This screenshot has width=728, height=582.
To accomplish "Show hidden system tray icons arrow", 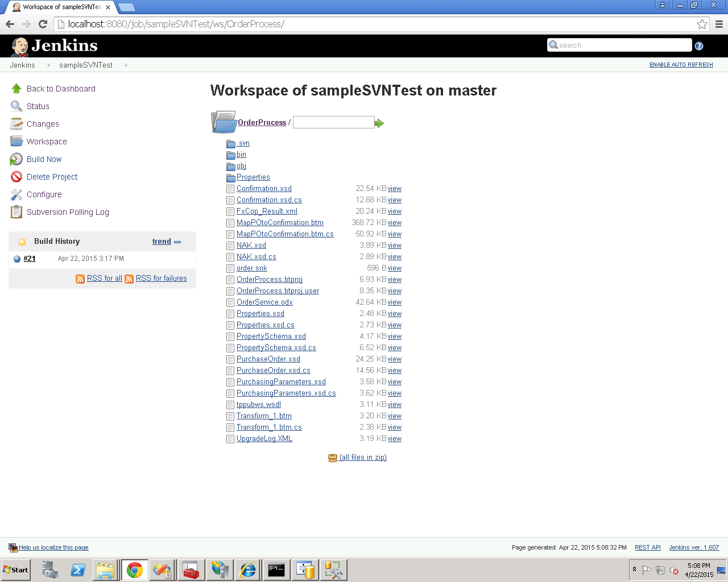I will pos(634,569).
